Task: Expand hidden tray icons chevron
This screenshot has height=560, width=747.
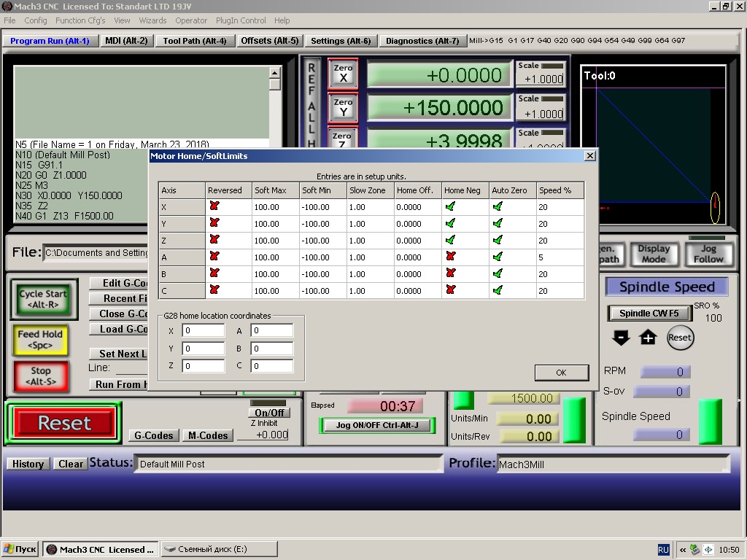Action: 683,550
